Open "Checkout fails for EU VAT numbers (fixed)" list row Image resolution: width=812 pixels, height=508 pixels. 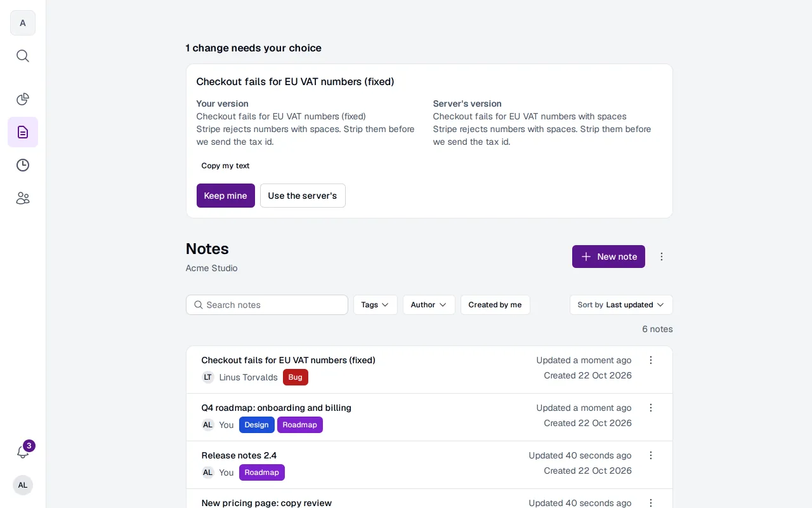coord(429,370)
